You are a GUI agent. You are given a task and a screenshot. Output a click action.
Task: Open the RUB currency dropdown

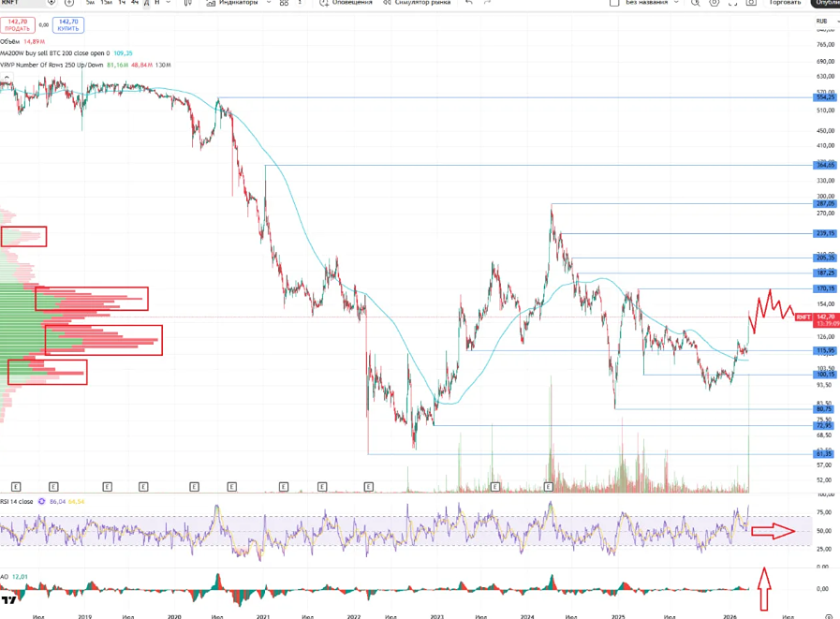click(x=827, y=21)
